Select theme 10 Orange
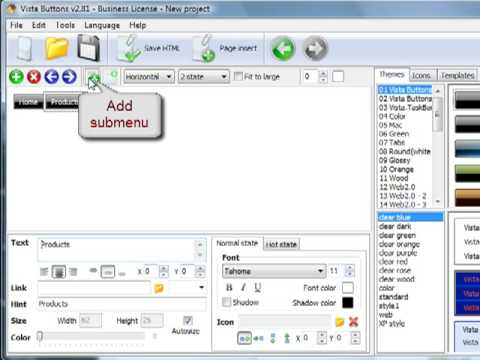 tap(396, 169)
